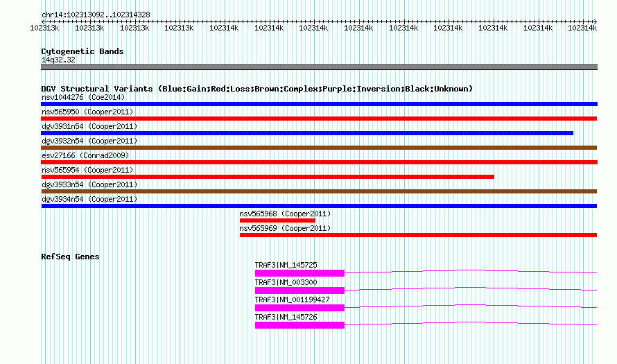Open the dgv3934n54 (Cooper2011) label
The width and height of the screenshot is (617, 364).
coord(89,199)
